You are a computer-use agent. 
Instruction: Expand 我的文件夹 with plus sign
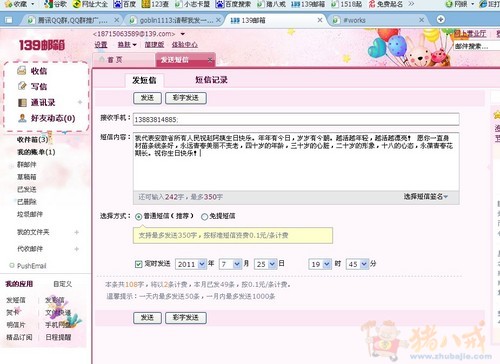pos(77,232)
